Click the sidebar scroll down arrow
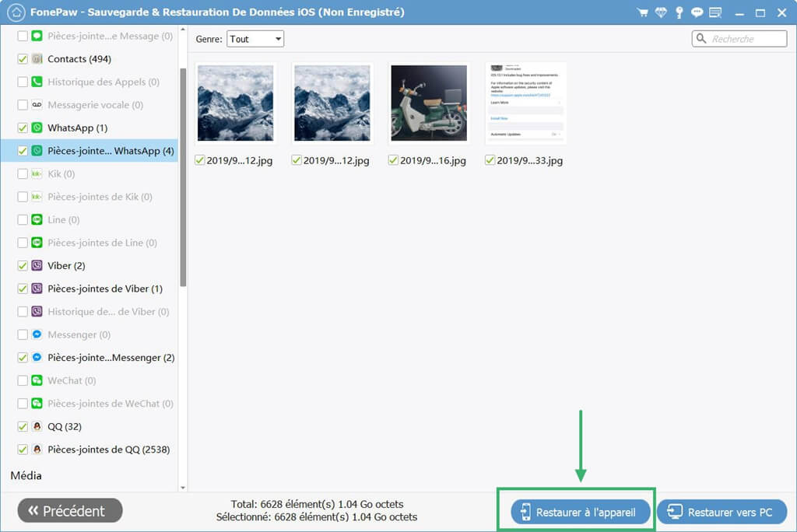This screenshot has height=532, width=797. coord(183,488)
